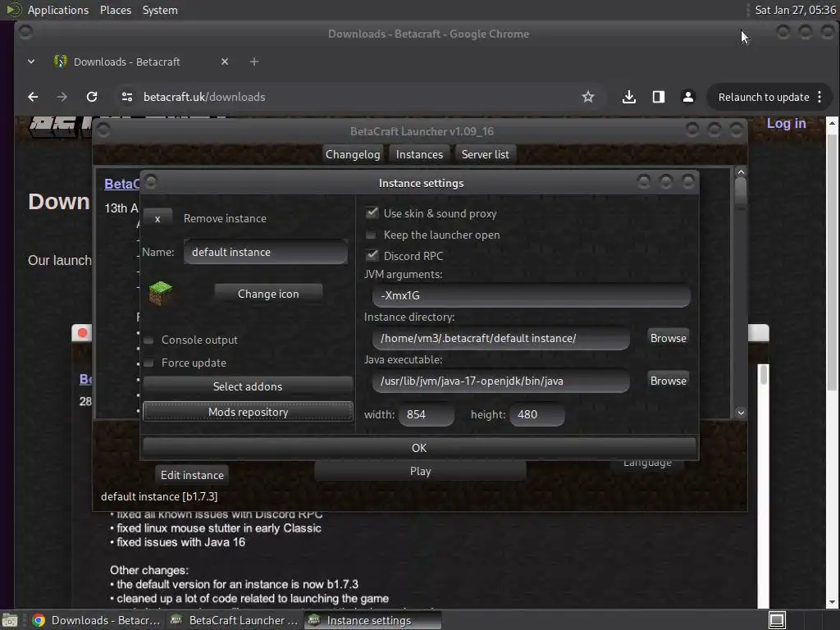840x630 pixels.
Task: Click Relaunch to update button
Action: click(764, 97)
